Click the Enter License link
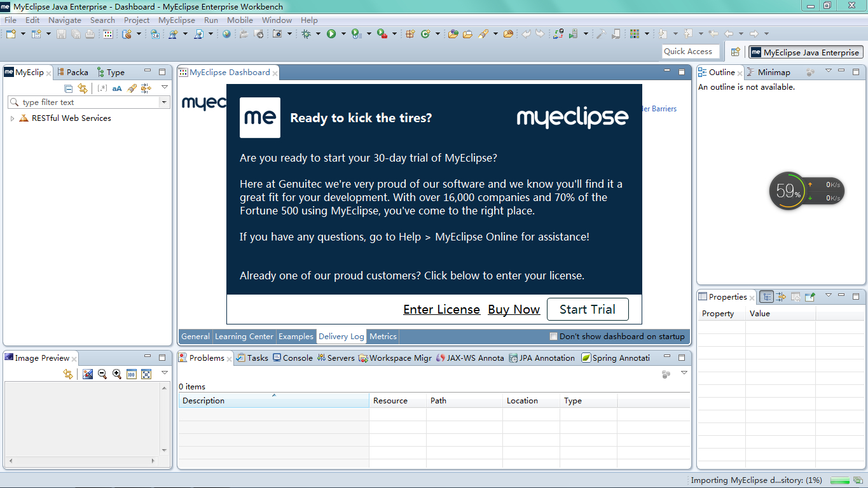 441,309
